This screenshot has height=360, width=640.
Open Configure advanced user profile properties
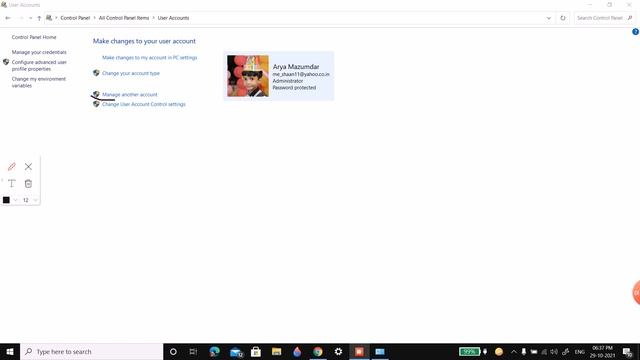pyautogui.click(x=39, y=65)
